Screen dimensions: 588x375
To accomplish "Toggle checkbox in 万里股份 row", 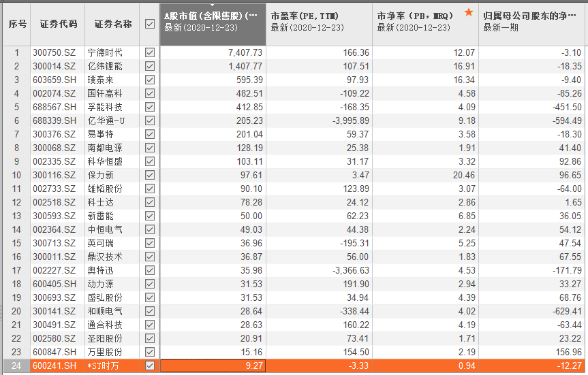I will [150, 352].
